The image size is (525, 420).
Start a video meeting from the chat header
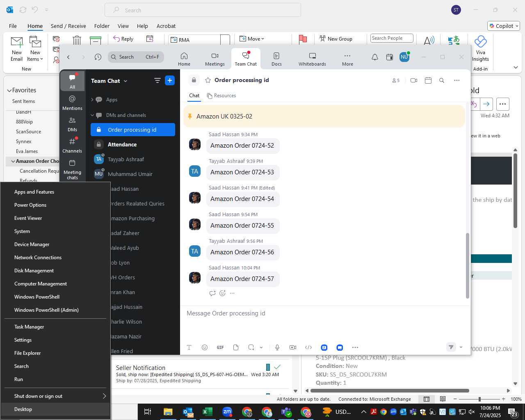[x=414, y=80]
